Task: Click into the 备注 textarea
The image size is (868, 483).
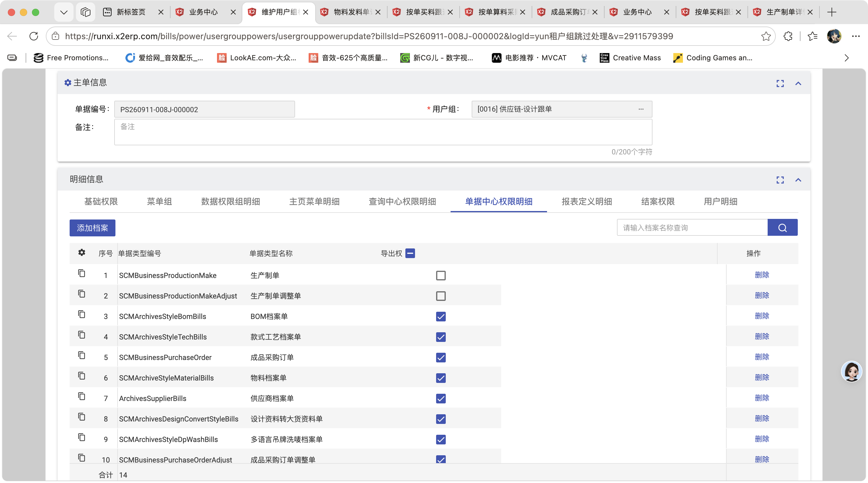Action: [x=383, y=132]
